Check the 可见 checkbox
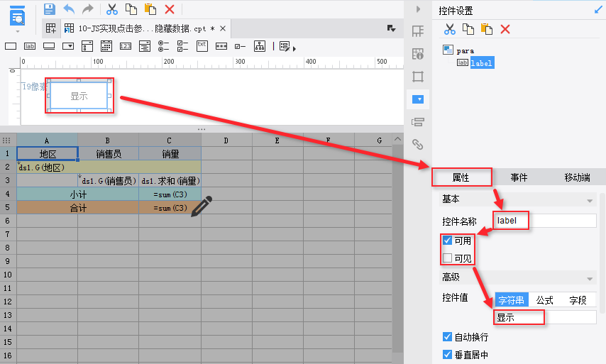This screenshot has height=364, width=606. pyautogui.click(x=447, y=258)
